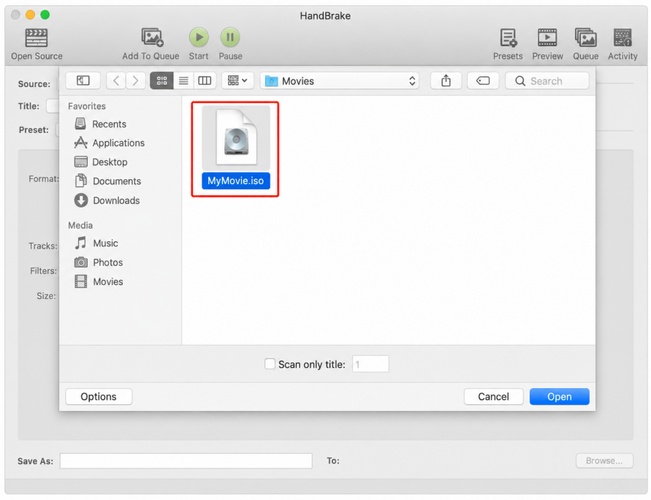The image size is (651, 500).
Task: Enable the Scan only title checkbox
Action: coord(270,364)
